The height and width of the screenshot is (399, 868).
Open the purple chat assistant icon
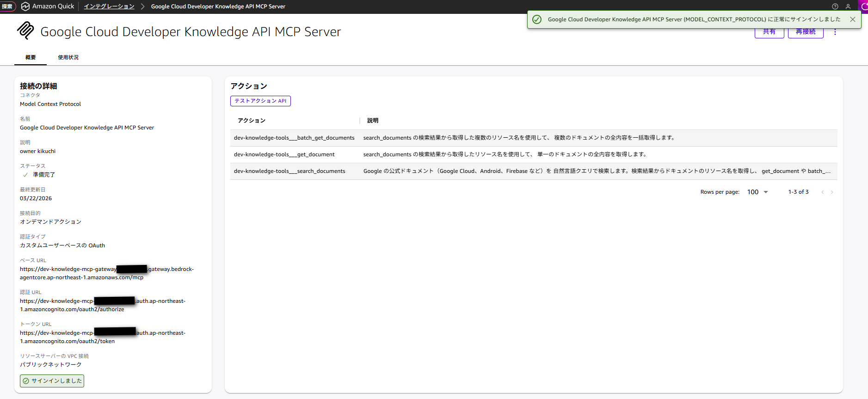863,6
